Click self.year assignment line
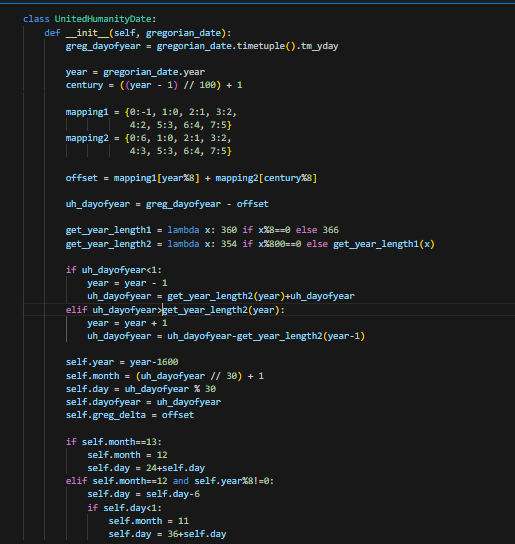This screenshot has width=515, height=544. point(122,362)
